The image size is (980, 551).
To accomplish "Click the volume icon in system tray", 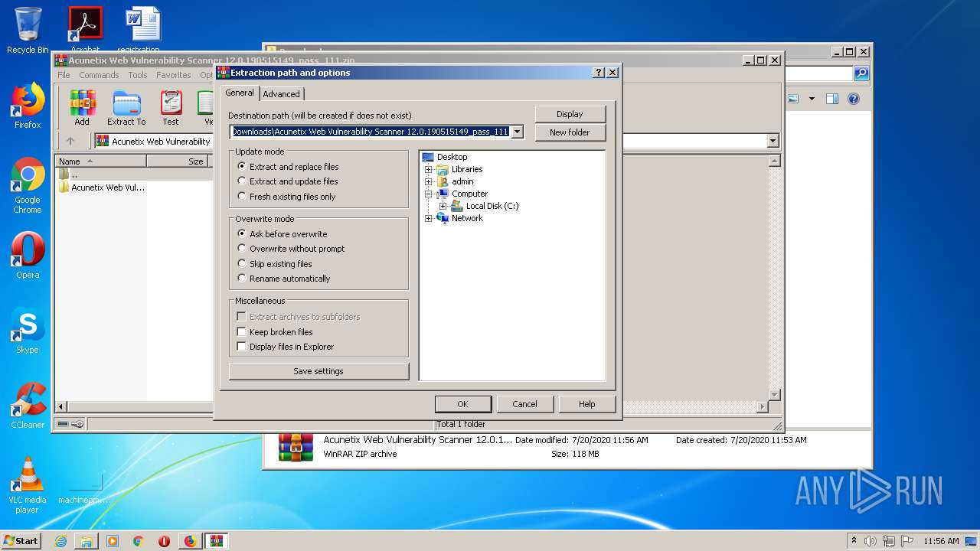I will click(871, 541).
